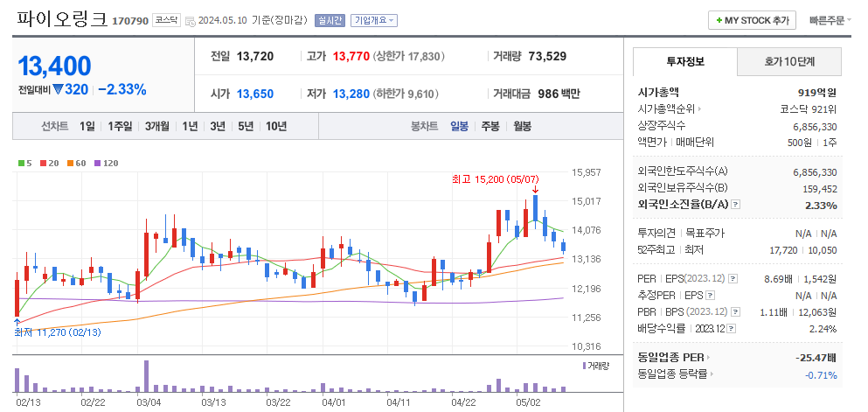This screenshot has height=412, width=868.
Task: Click the purple 거래량 legend marker
Action: click(584, 366)
